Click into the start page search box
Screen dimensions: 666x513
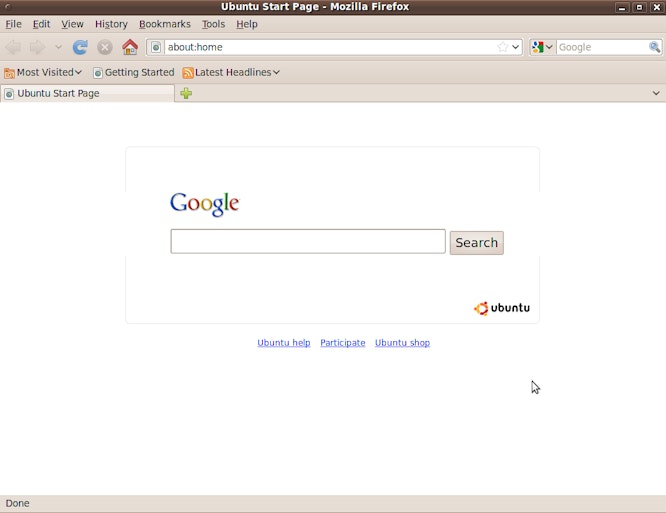(308, 241)
